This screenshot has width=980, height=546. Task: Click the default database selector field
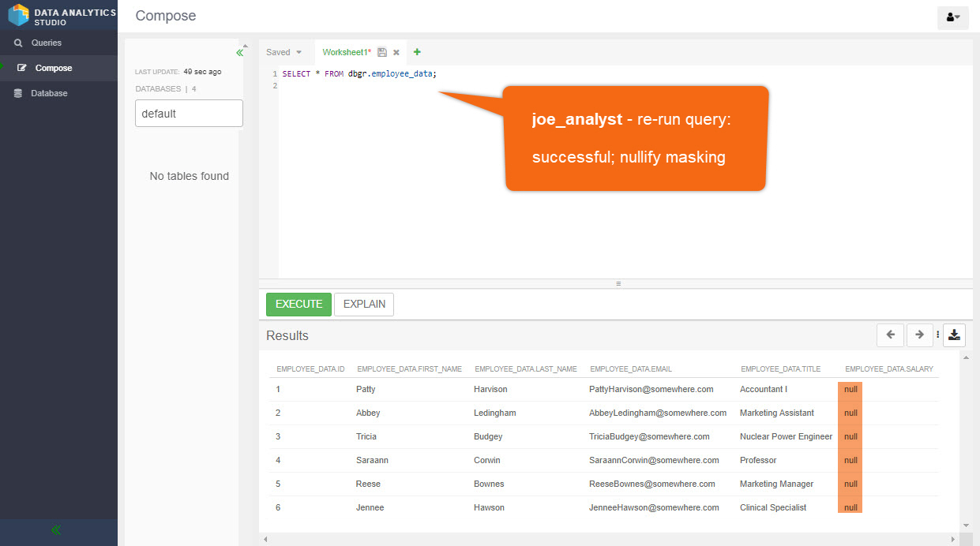pos(189,114)
